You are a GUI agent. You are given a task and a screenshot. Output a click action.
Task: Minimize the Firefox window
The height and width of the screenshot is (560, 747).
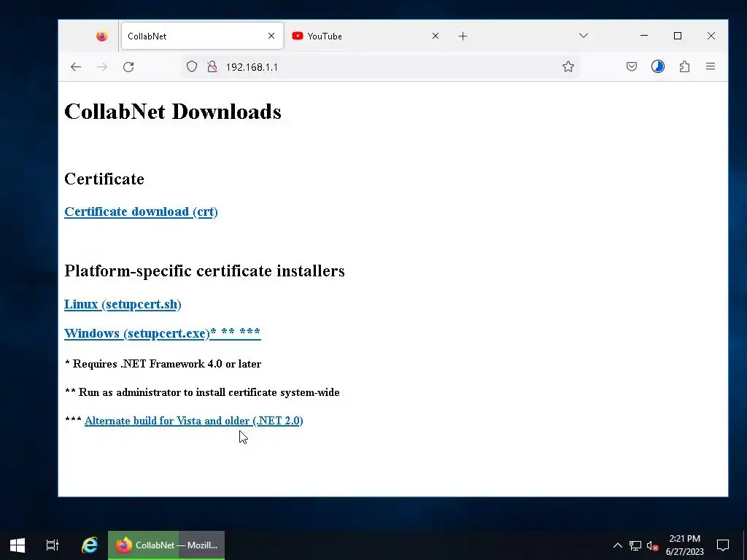pos(644,36)
